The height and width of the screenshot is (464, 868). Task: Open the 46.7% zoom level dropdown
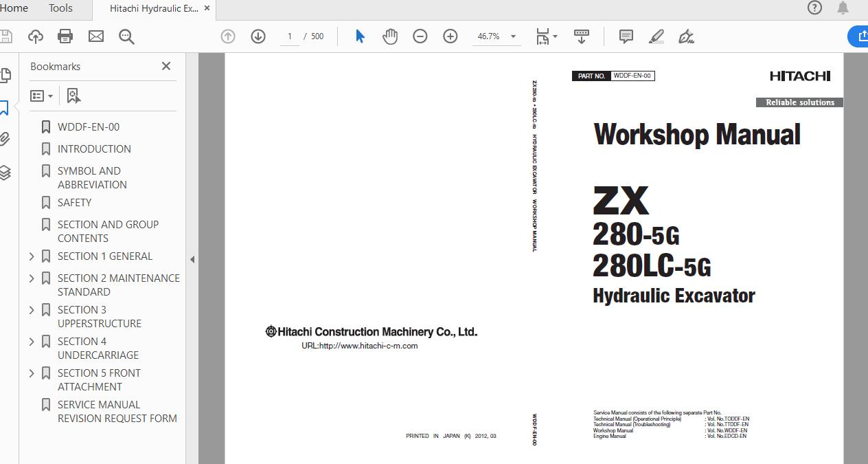click(x=496, y=36)
